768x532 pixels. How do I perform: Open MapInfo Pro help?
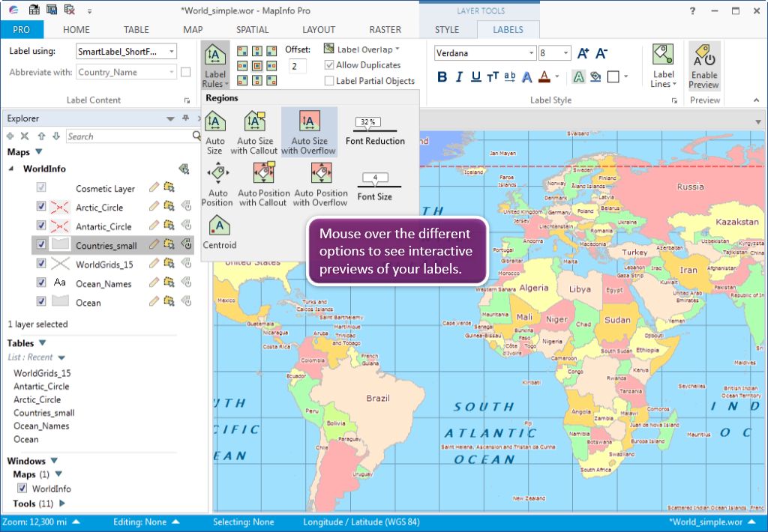click(x=692, y=10)
